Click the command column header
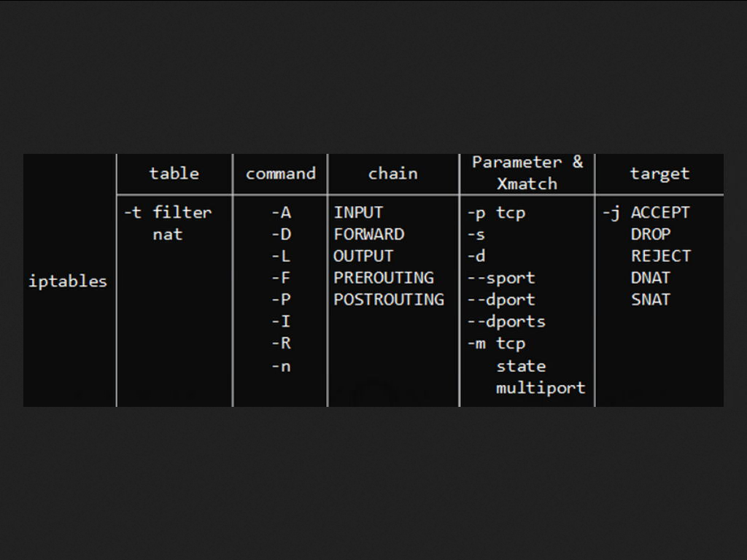Viewport: 747px width, 560px height. click(280, 174)
